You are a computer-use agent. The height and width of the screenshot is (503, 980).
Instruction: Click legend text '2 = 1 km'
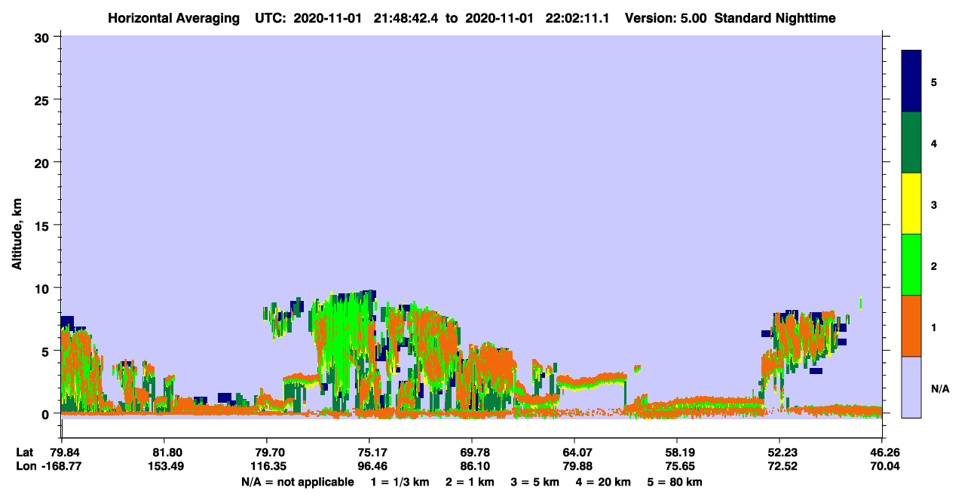469,482
